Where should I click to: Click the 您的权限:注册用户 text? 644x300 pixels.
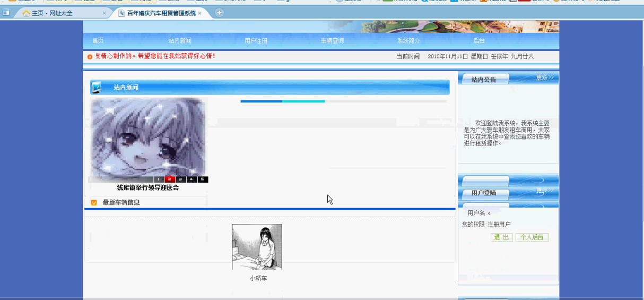tap(486, 225)
